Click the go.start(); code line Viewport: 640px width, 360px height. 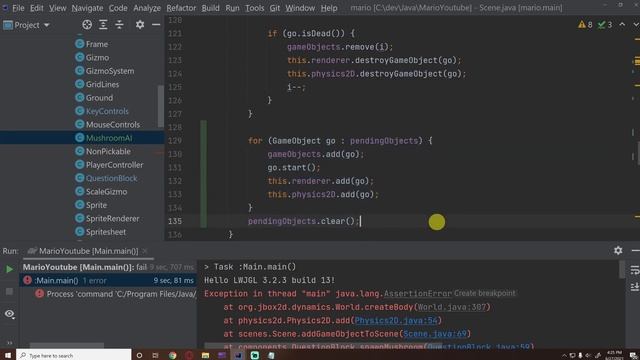[294, 167]
